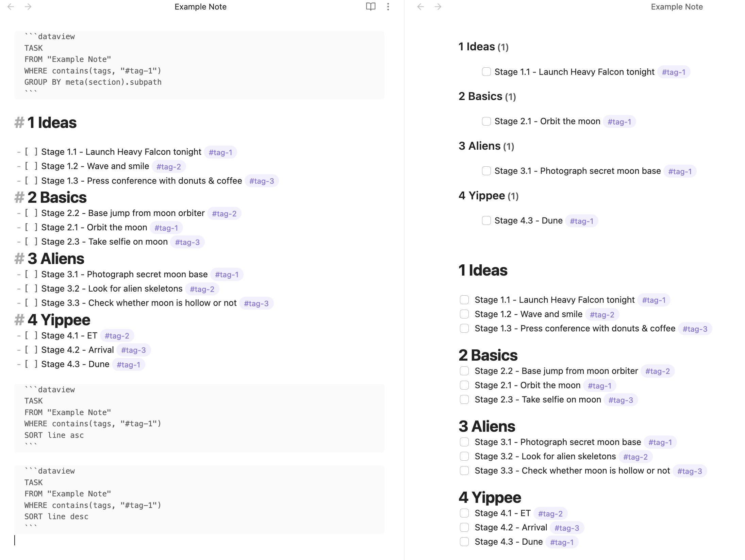Check Stage 1.1 task in dataview results

tap(486, 72)
